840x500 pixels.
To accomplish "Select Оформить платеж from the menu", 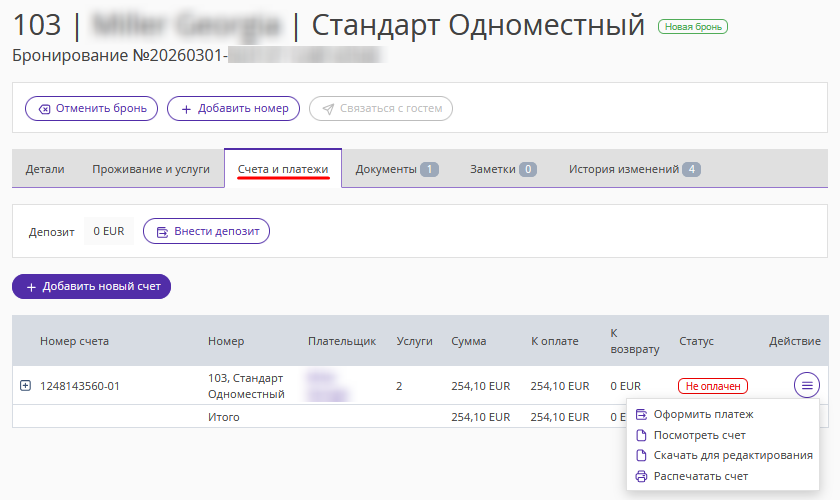I will click(x=703, y=414).
